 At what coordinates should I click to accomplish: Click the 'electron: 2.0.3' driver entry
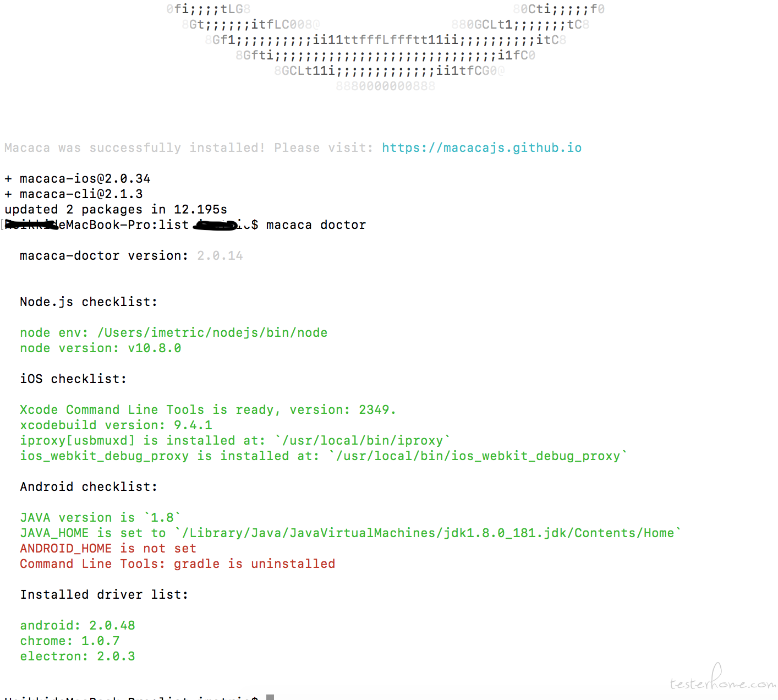coord(78,657)
